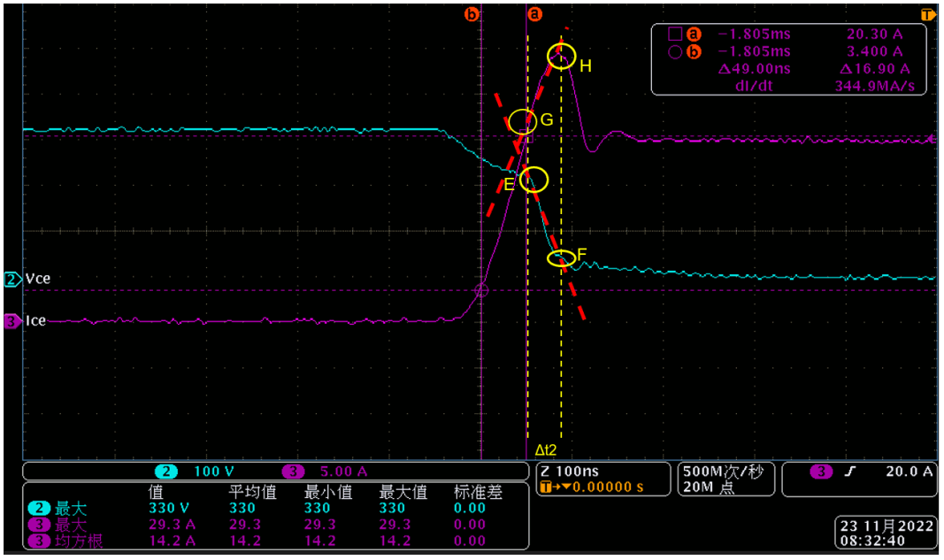Click the date and time display

(x=886, y=533)
